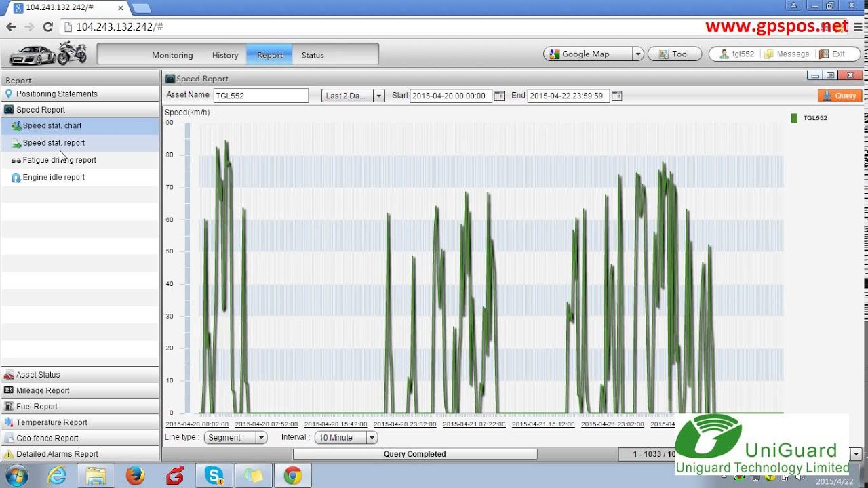Select Speed stat. chart item
868x488 pixels.
[80, 125]
